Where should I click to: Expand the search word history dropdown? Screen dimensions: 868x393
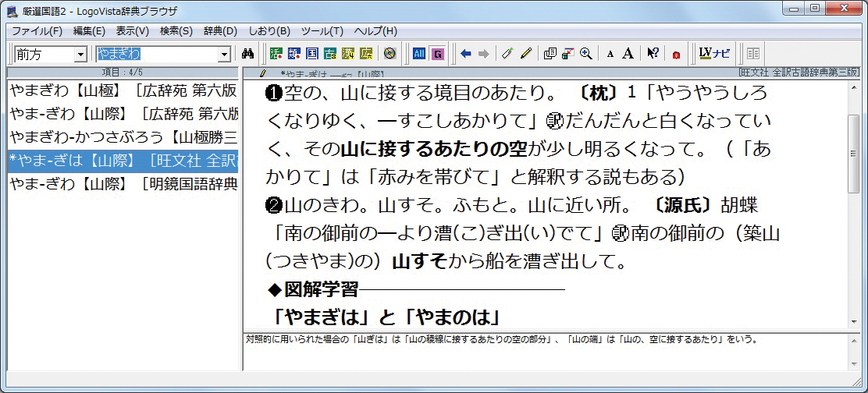coord(225,54)
